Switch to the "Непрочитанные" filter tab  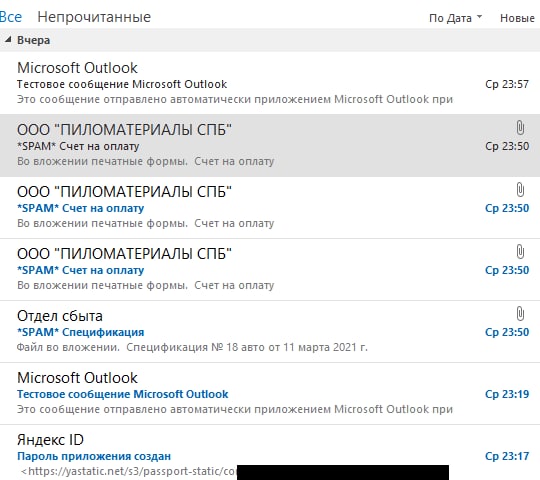coord(94,17)
